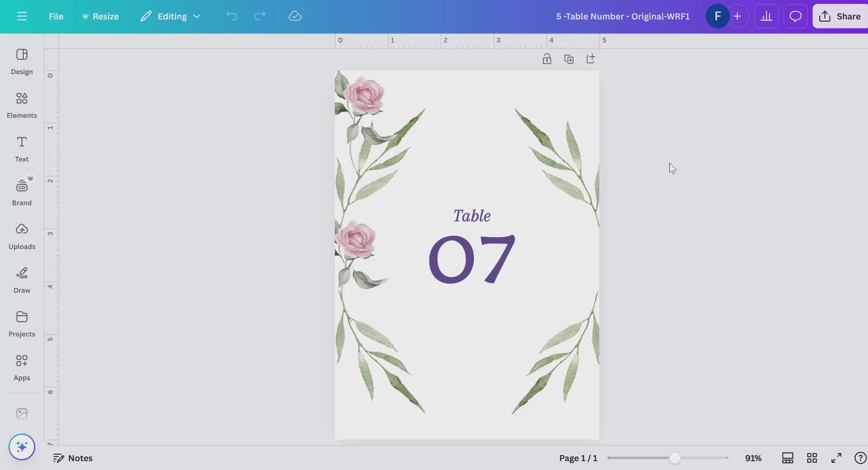Open the hamburger main menu

pos(22,16)
